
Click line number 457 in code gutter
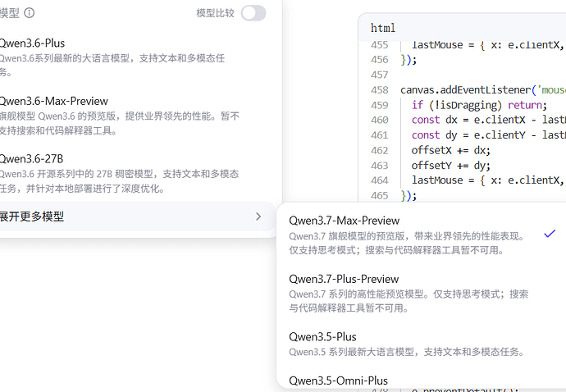coord(379,75)
